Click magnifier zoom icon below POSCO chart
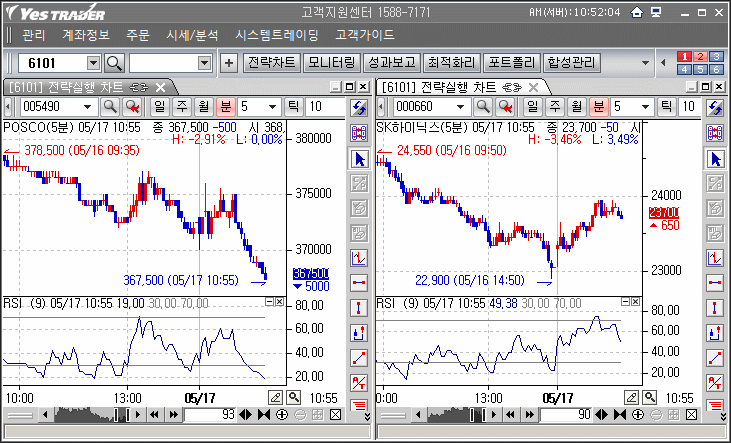 click(294, 398)
